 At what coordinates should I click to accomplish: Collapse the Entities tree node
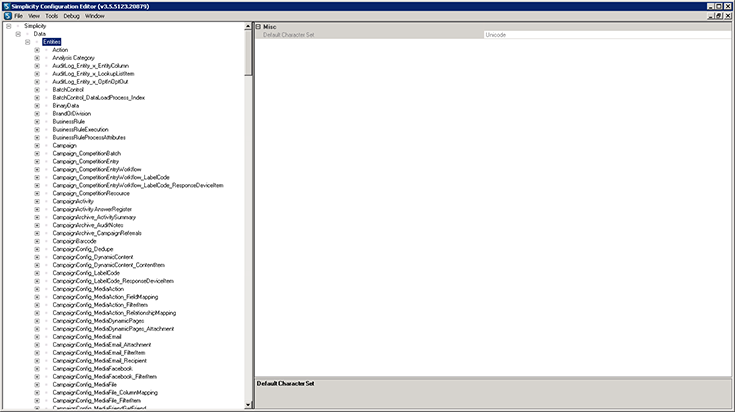coord(28,42)
